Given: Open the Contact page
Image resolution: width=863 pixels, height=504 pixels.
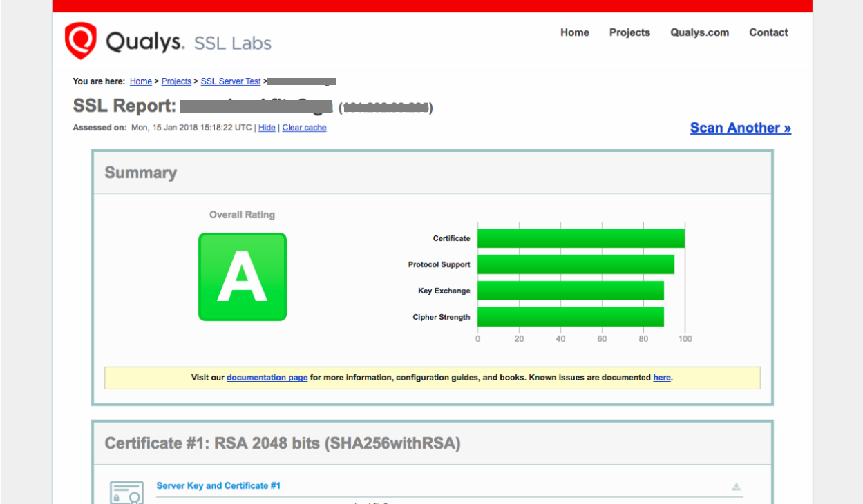Looking at the screenshot, I should [x=768, y=32].
